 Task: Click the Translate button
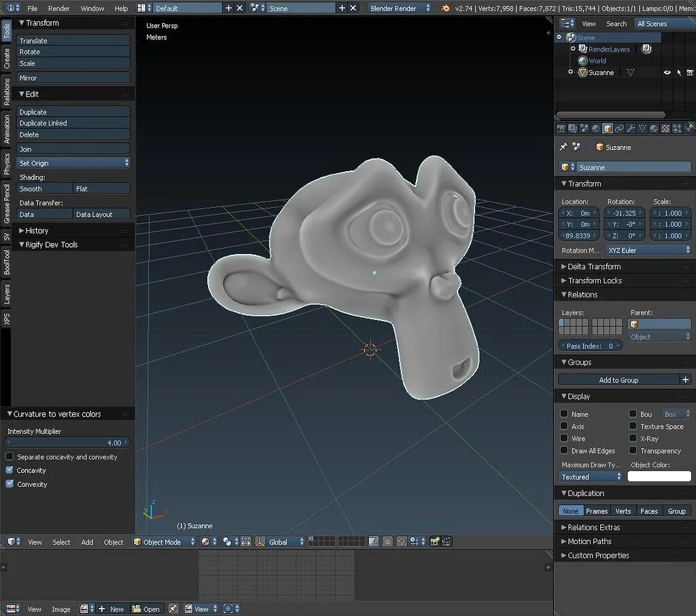73,40
